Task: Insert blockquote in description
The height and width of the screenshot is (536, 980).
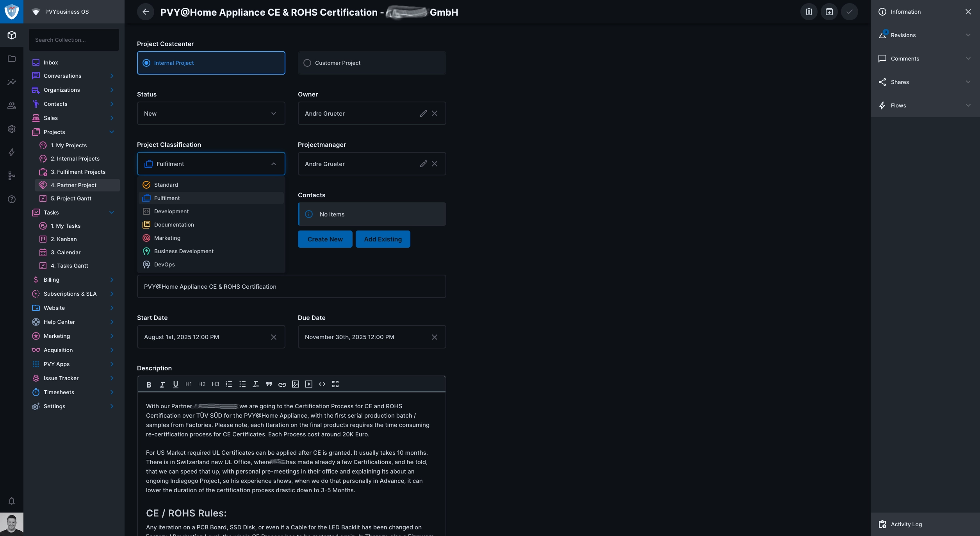Action: (x=269, y=384)
